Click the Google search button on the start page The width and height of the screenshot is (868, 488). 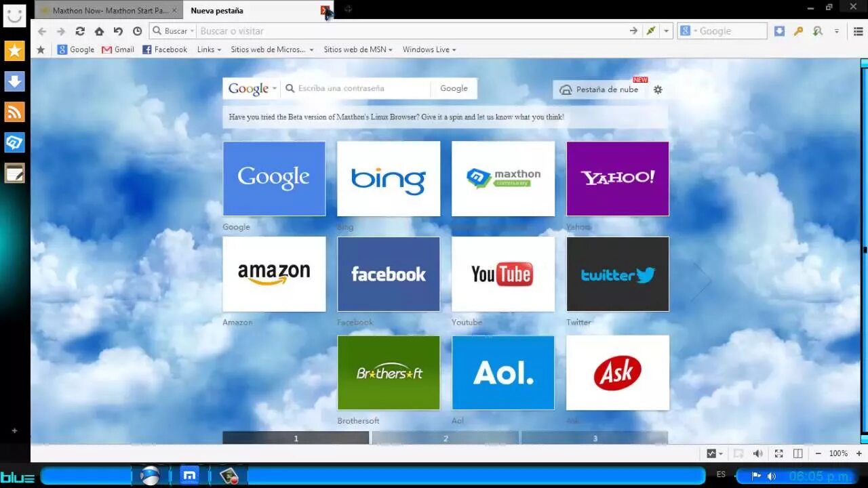tap(454, 89)
